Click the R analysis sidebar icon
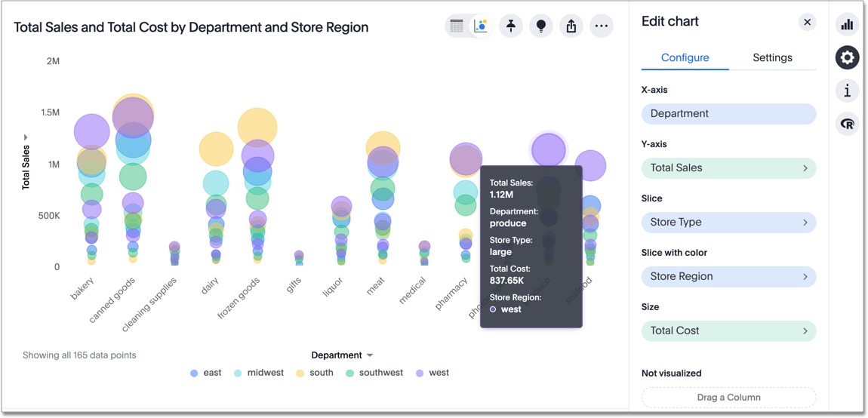868x418 pixels. pyautogui.click(x=847, y=124)
